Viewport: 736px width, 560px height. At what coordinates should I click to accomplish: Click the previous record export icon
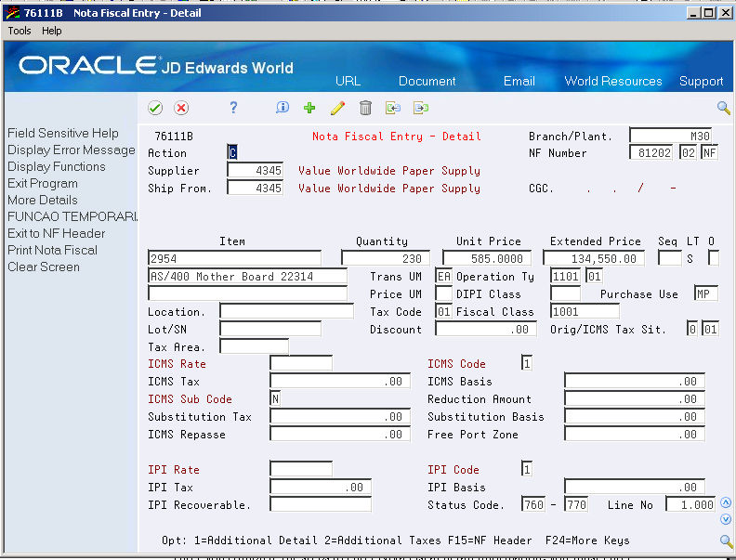393,108
